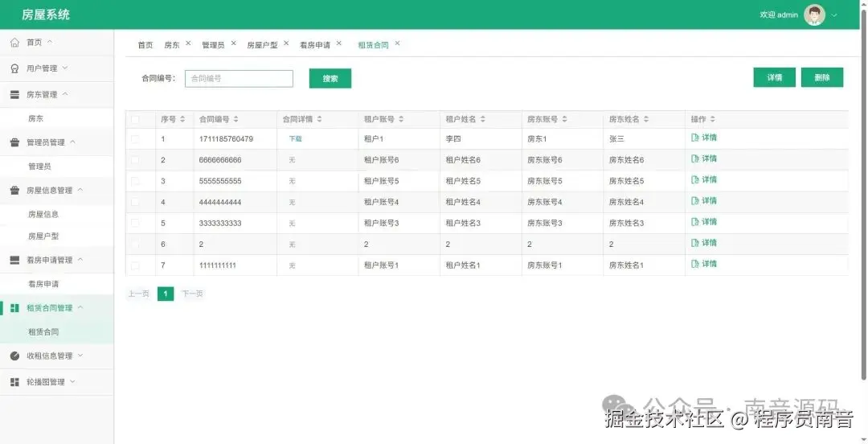Sort by 序号 column arrows
Viewport: 868px width, 444px height.
pyautogui.click(x=182, y=119)
